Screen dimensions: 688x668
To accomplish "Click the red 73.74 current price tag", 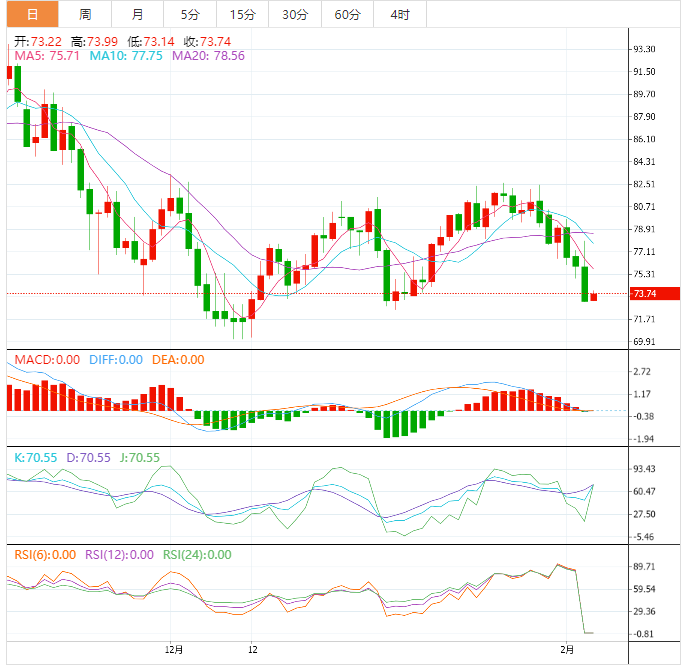I will (x=645, y=294).
